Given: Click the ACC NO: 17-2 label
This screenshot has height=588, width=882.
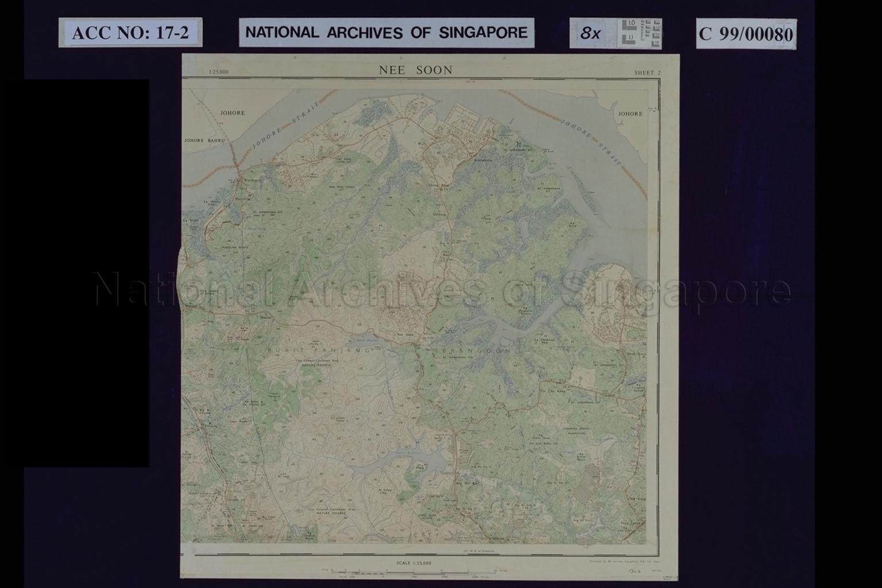Looking at the screenshot, I should click(130, 33).
